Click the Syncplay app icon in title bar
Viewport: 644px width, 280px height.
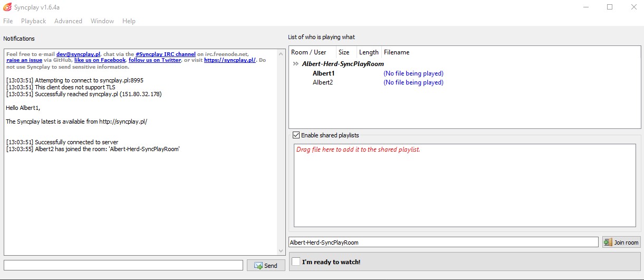[x=7, y=7]
